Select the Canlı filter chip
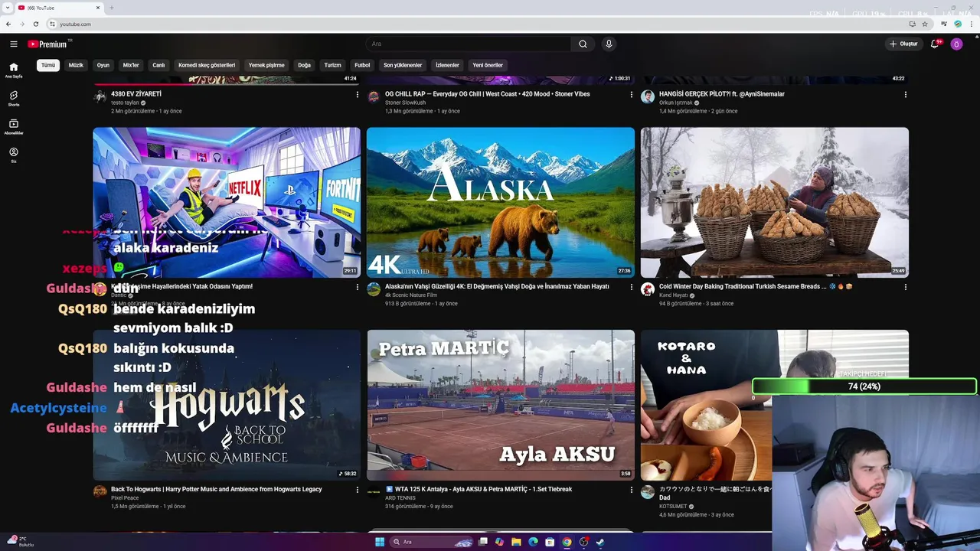 pos(158,65)
